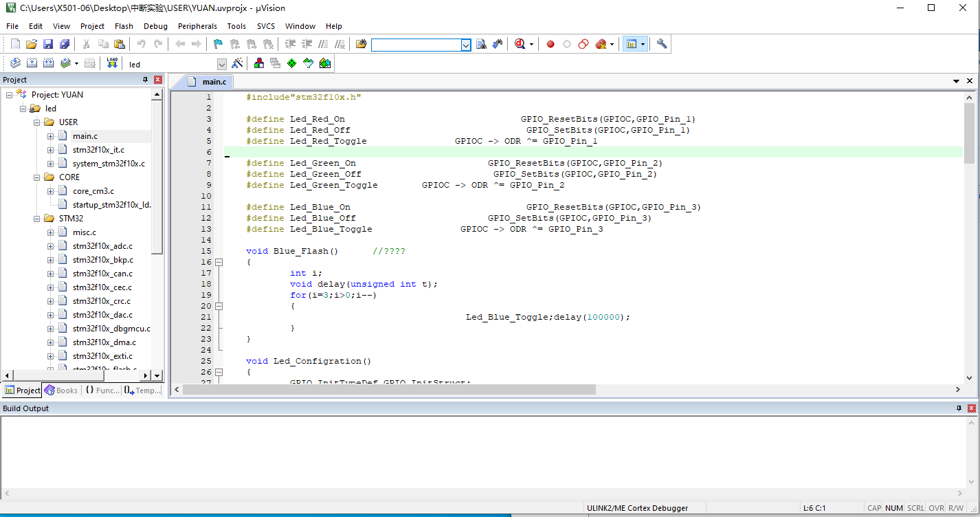Viewport: 980px width, 517px height.
Task: Expand main.c dependencies in tree
Action: [50, 136]
